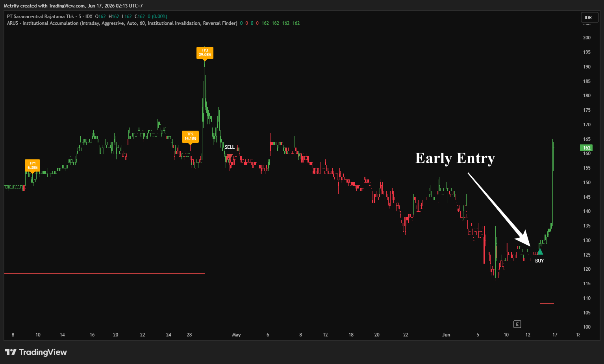Click the 140 price level on the scale
604x364 pixels.
[x=587, y=211]
